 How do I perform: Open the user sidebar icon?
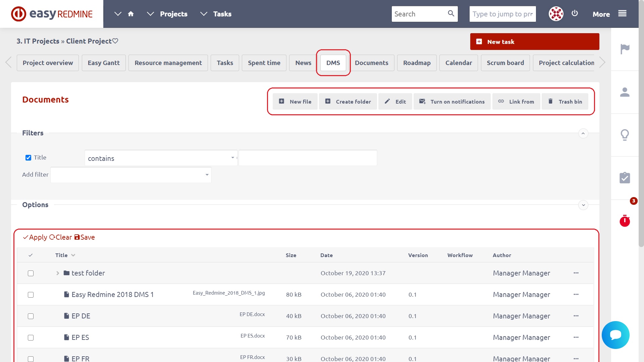pyautogui.click(x=625, y=92)
